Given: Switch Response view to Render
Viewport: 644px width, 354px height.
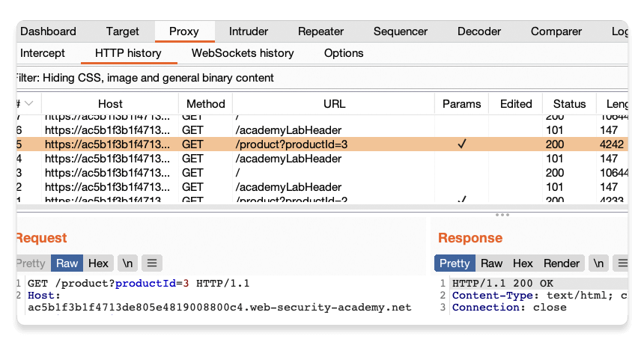Looking at the screenshot, I should [x=562, y=263].
